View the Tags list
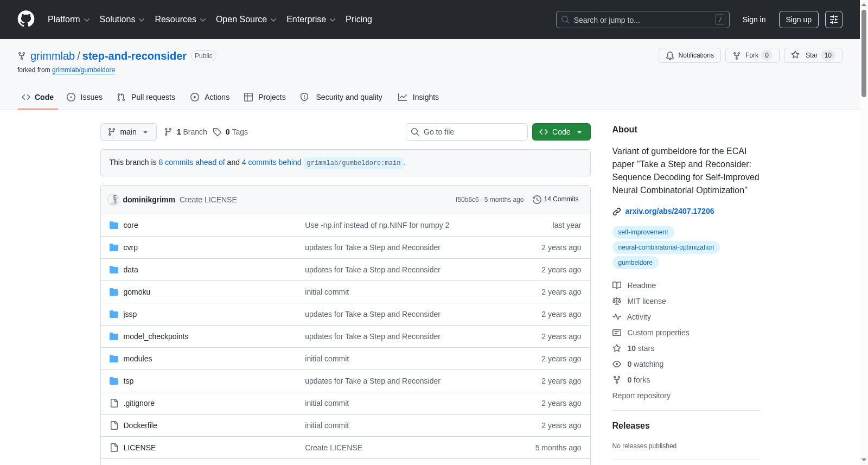 pyautogui.click(x=231, y=132)
